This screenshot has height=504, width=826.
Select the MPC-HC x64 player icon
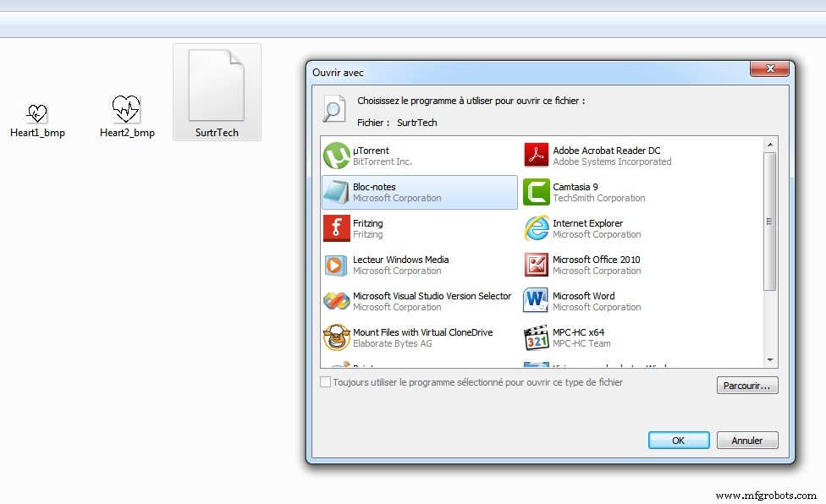click(537, 338)
